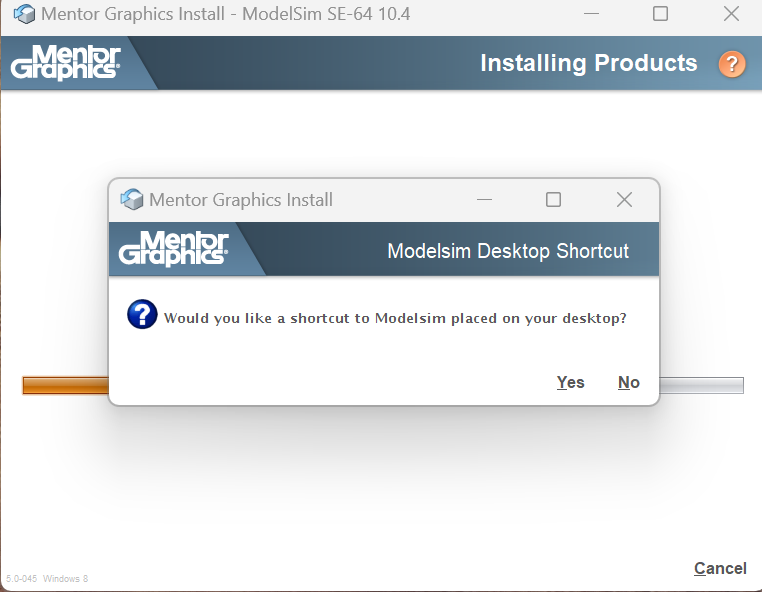Click the blue question mark dialog icon
This screenshot has height=592, width=762.
142,314
